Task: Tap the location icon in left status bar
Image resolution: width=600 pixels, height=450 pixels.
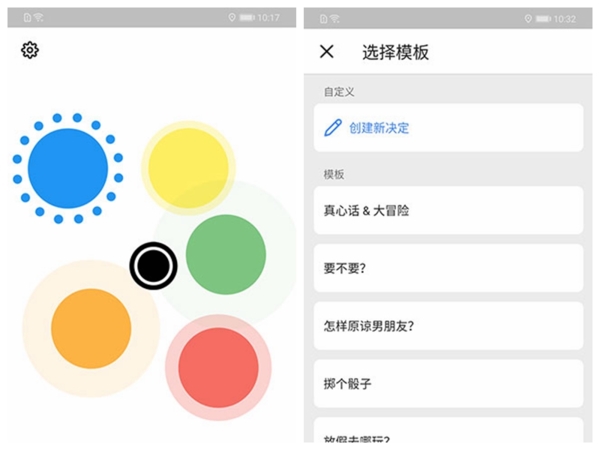Action: coord(232,17)
